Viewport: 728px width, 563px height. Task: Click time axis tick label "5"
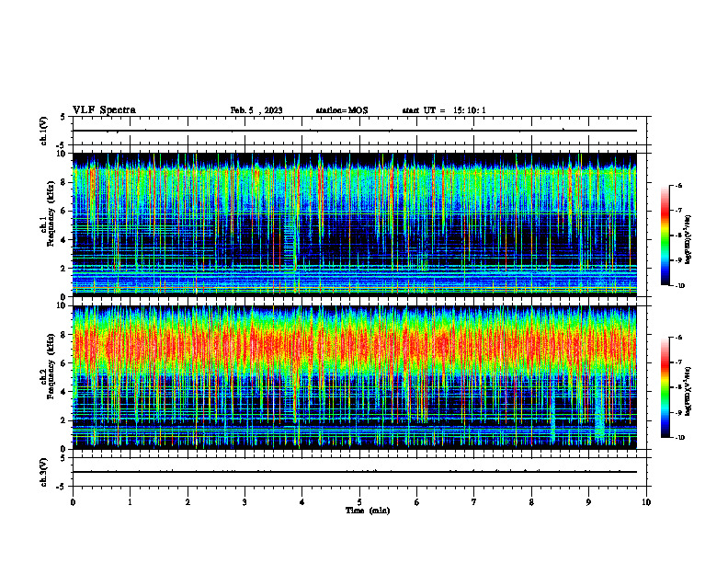click(359, 502)
